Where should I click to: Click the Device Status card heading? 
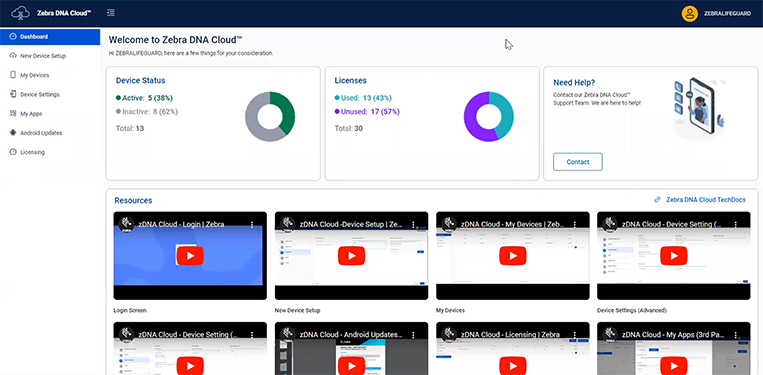click(x=140, y=81)
